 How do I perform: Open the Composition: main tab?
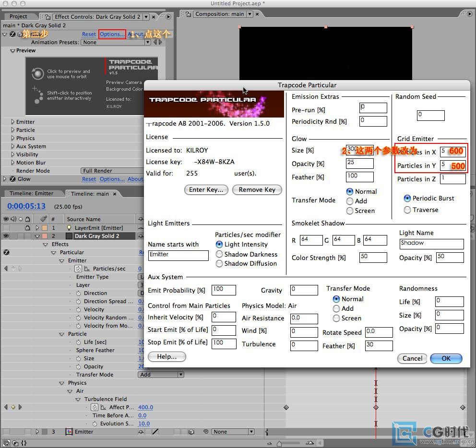pyautogui.click(x=219, y=14)
